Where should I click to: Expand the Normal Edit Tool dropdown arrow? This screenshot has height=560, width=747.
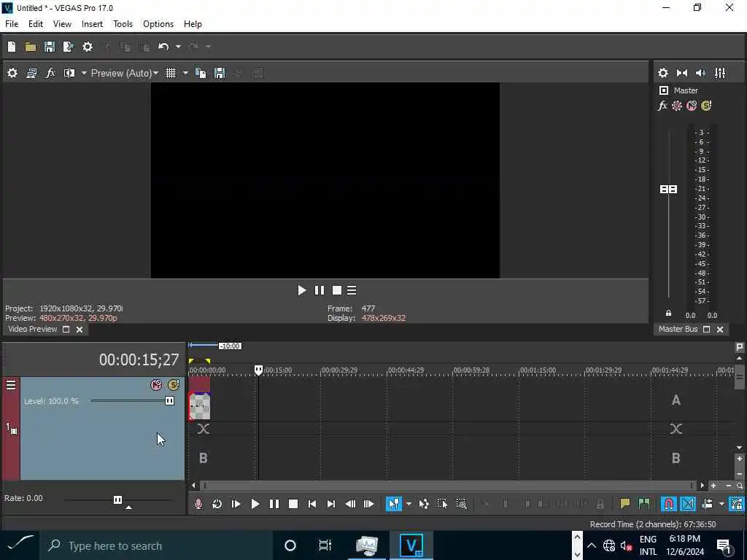click(409, 504)
